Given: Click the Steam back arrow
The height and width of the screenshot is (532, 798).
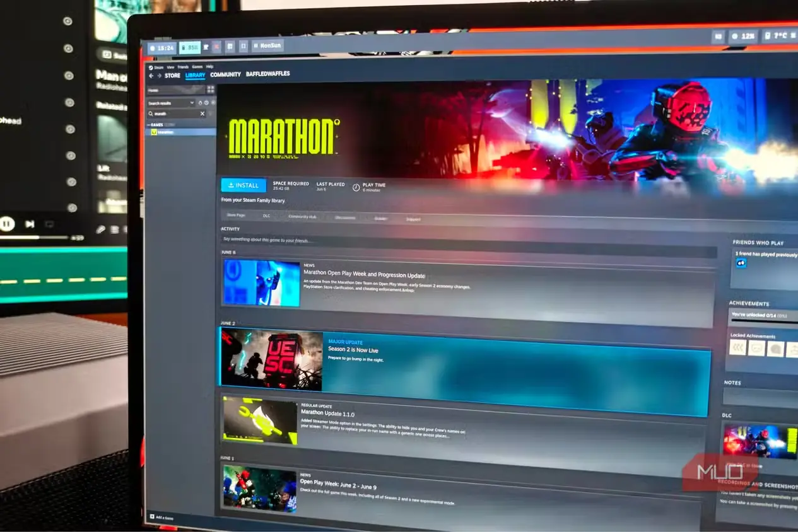Looking at the screenshot, I should coord(151,76).
